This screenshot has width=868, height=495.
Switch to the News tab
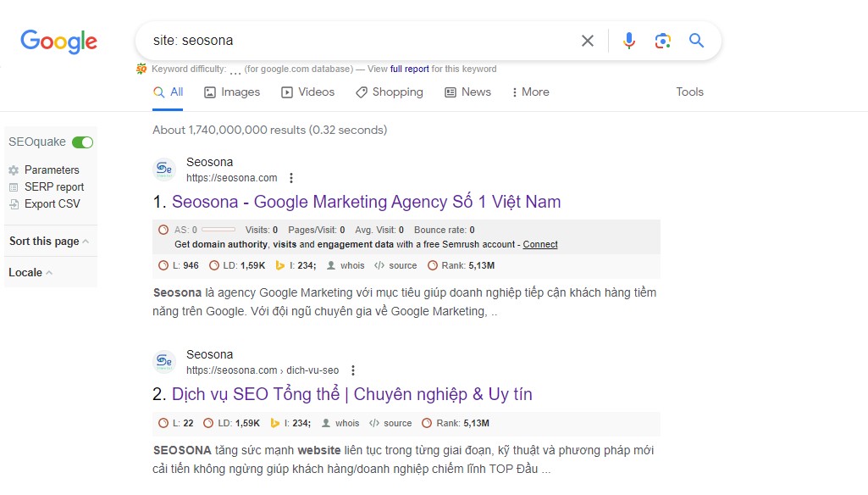pos(467,92)
